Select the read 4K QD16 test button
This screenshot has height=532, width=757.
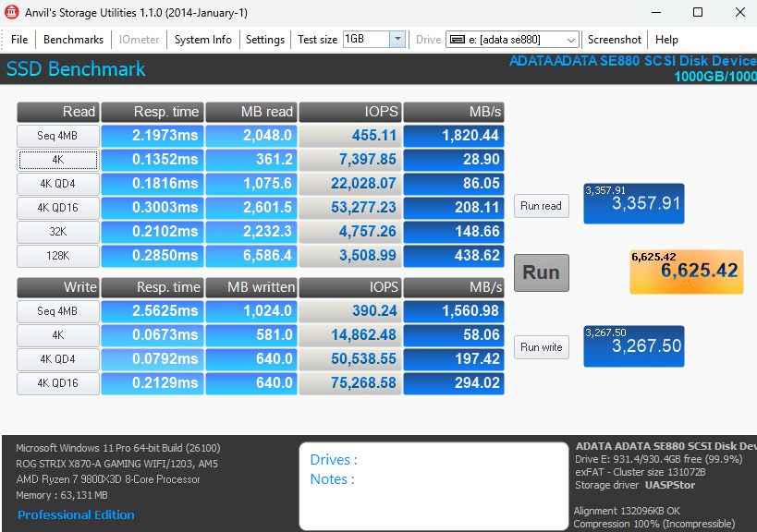[x=57, y=208]
